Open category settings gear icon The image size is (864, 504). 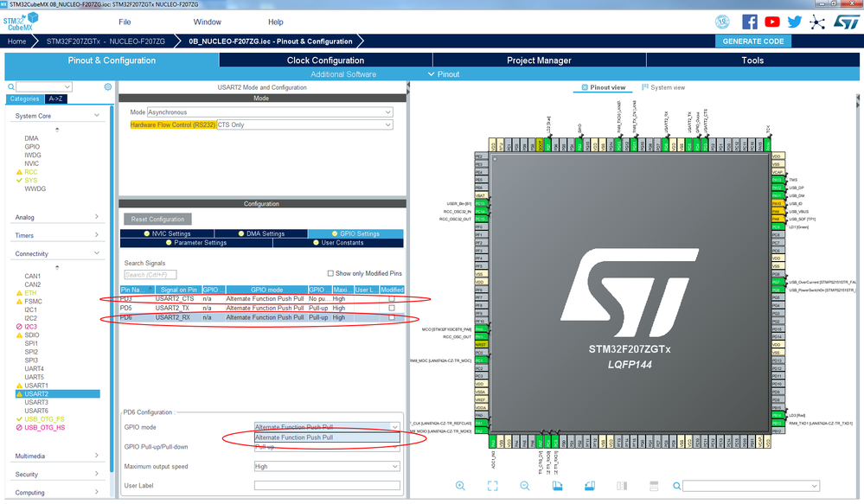(108, 86)
